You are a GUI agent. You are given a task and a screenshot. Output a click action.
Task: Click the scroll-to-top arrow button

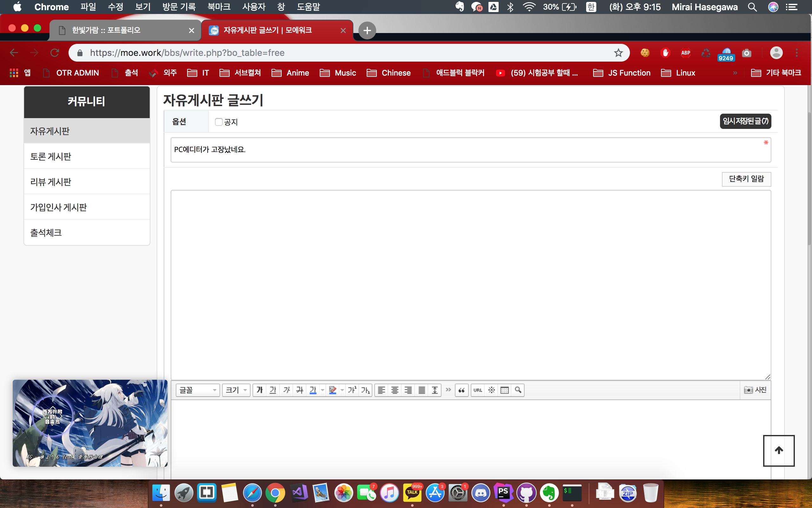779,451
